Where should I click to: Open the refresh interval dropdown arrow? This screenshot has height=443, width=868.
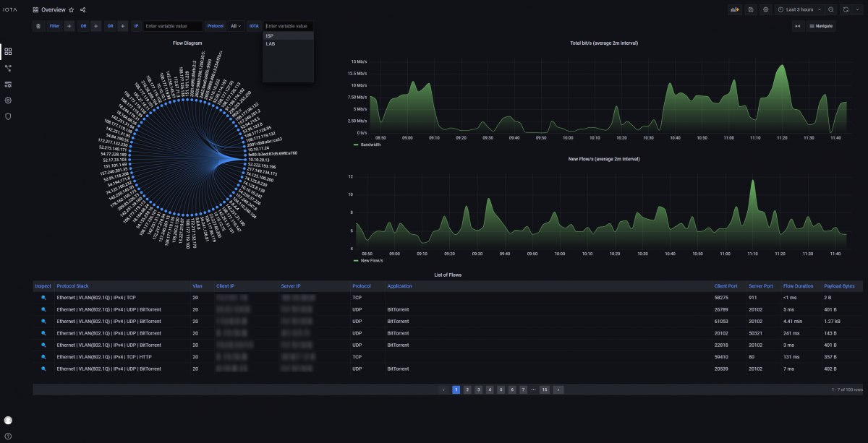tap(856, 9)
